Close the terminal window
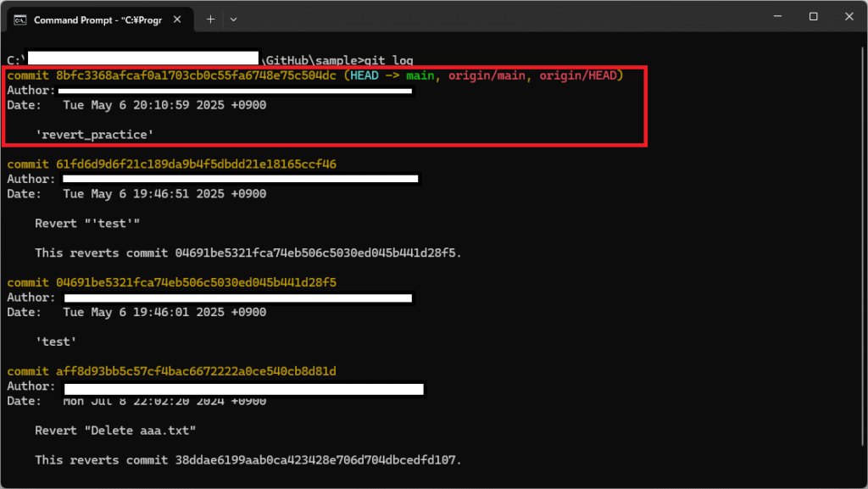 (849, 17)
